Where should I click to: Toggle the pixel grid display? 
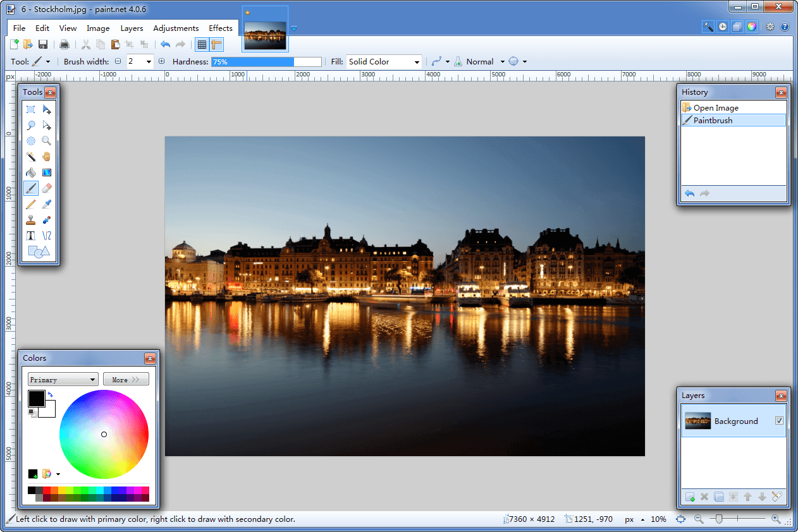(202, 44)
